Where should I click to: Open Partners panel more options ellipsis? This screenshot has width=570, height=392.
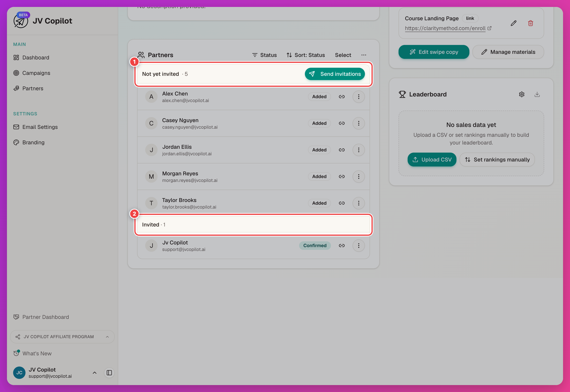364,55
